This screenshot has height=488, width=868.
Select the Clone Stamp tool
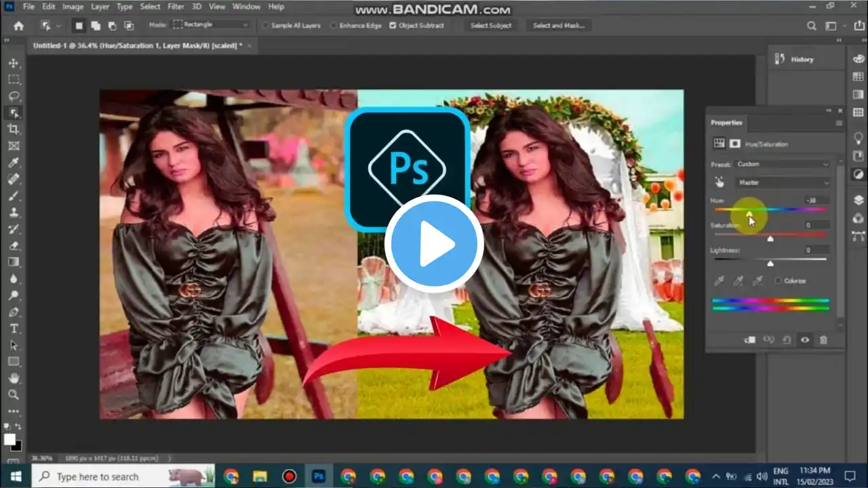pos(14,212)
